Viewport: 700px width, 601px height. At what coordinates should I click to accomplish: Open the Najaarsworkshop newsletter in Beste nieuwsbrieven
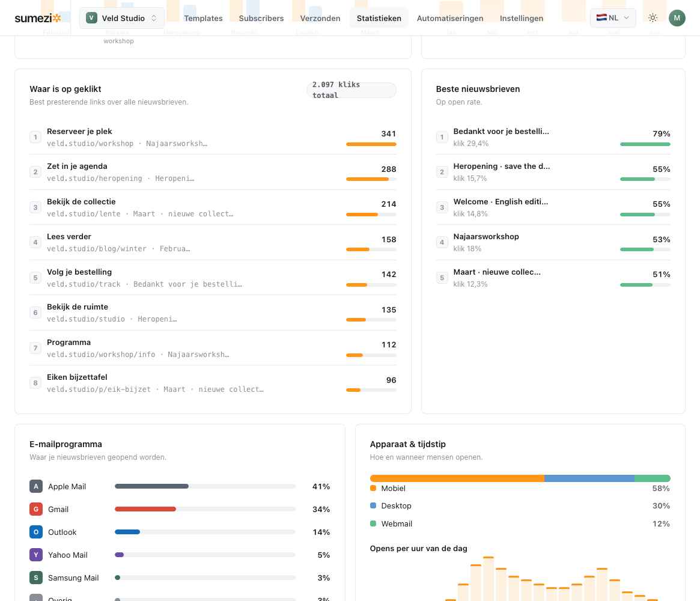click(553, 242)
